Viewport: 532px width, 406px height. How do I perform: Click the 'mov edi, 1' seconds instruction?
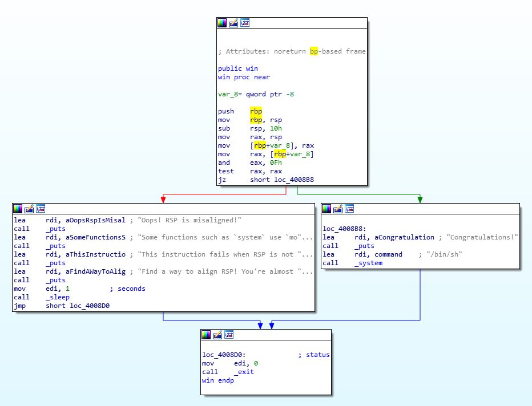coord(79,289)
